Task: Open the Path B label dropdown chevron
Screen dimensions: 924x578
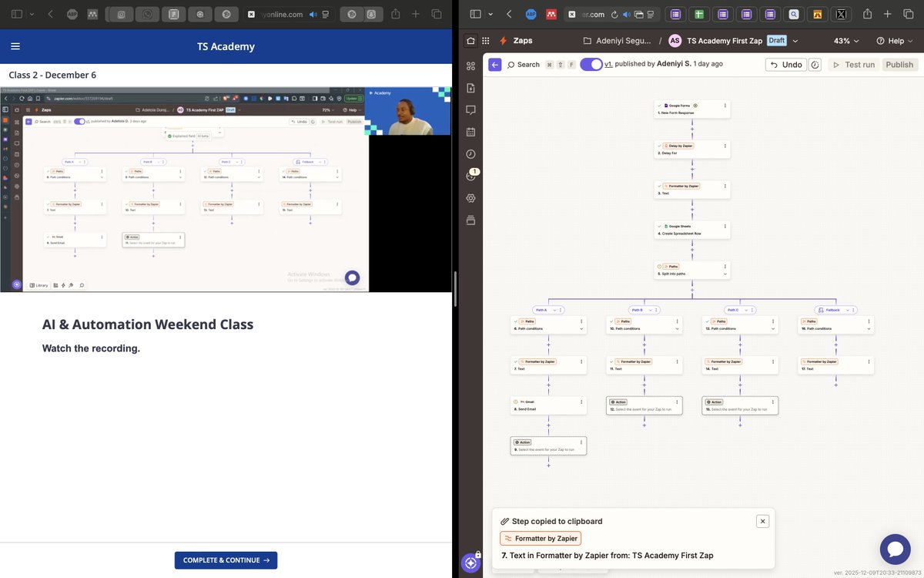Action: 649,310
